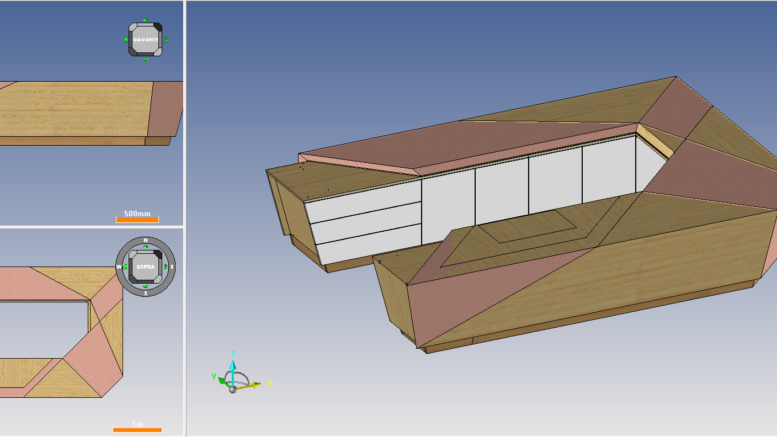Click the 500mm scale bar
The image size is (777, 437).
137,218
